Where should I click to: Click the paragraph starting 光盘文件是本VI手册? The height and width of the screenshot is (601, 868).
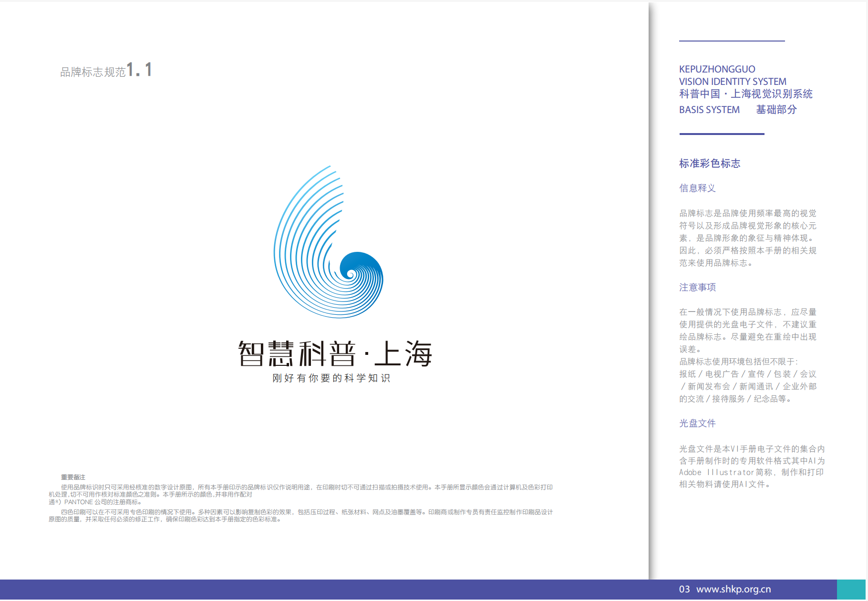(x=752, y=466)
